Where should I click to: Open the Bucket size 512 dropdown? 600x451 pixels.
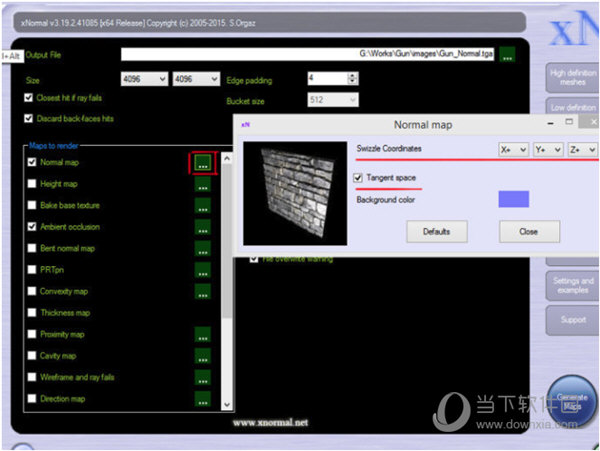333,100
